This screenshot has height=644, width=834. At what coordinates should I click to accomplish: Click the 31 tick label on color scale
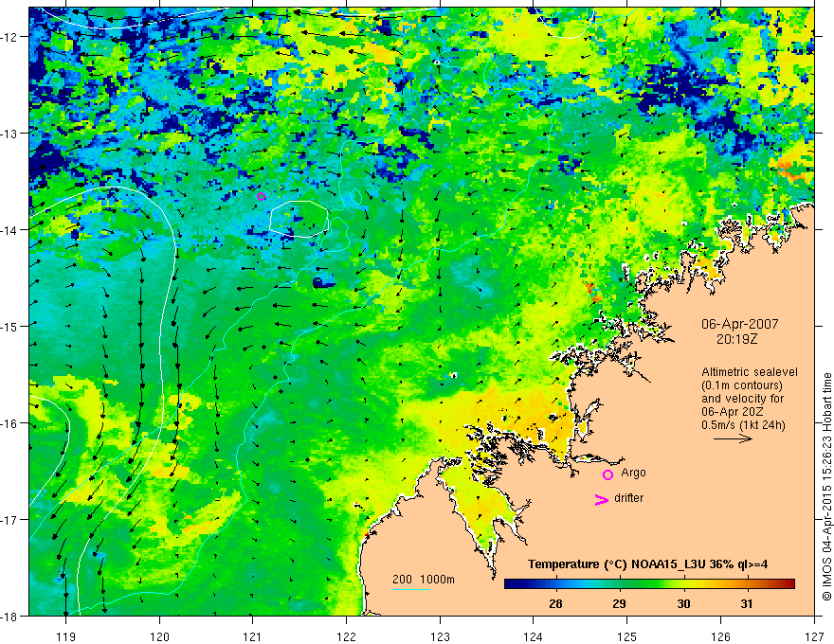[x=747, y=603]
